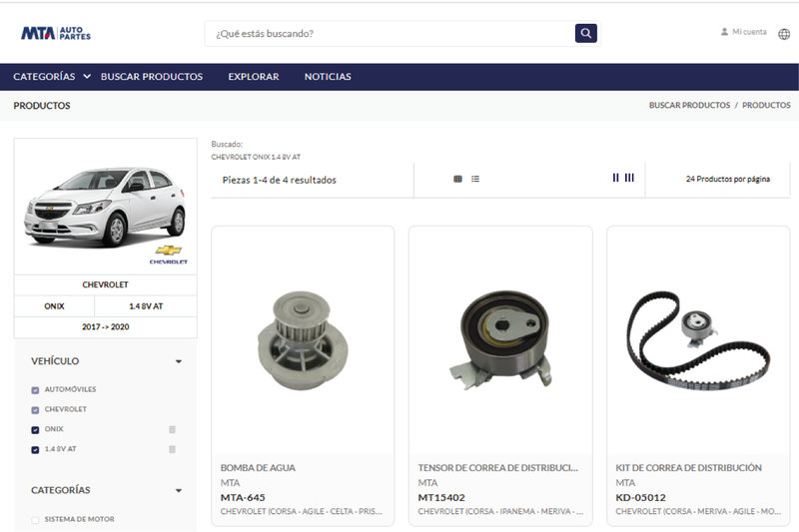Select three-column layout icon
This screenshot has height=532, width=799.
coord(629,179)
